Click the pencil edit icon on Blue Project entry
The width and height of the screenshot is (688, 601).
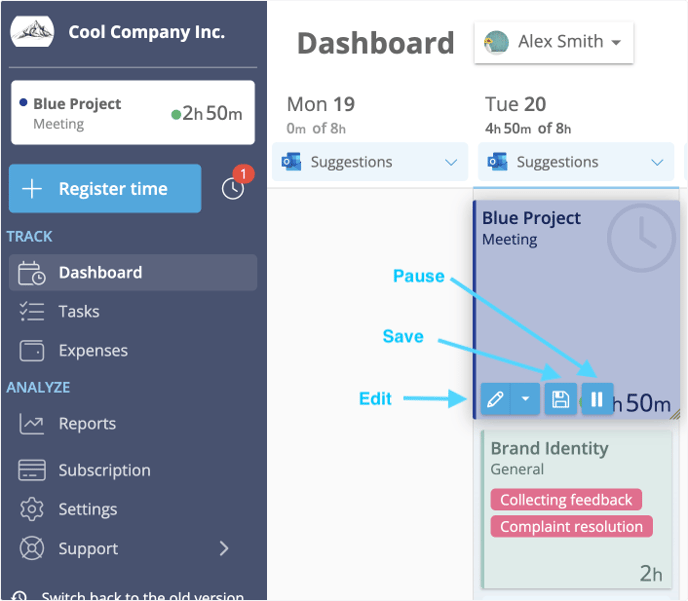(495, 399)
